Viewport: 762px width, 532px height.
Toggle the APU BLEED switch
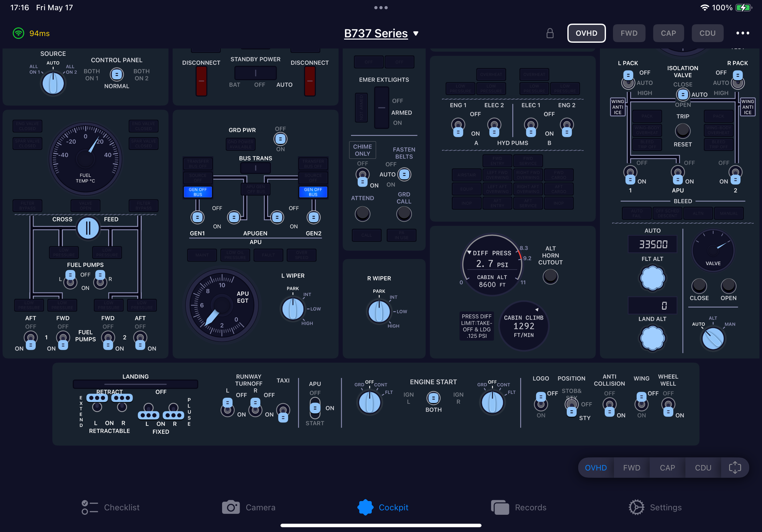click(x=678, y=175)
